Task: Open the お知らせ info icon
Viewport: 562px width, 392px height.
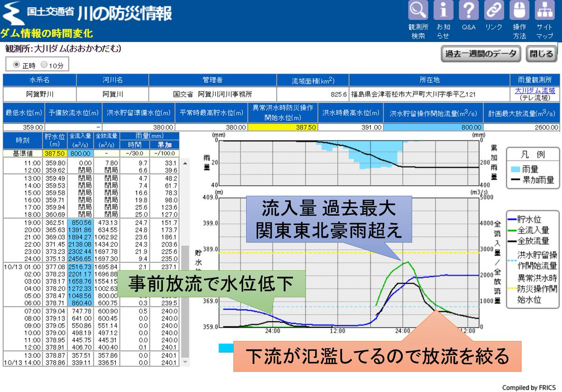Action: click(444, 11)
